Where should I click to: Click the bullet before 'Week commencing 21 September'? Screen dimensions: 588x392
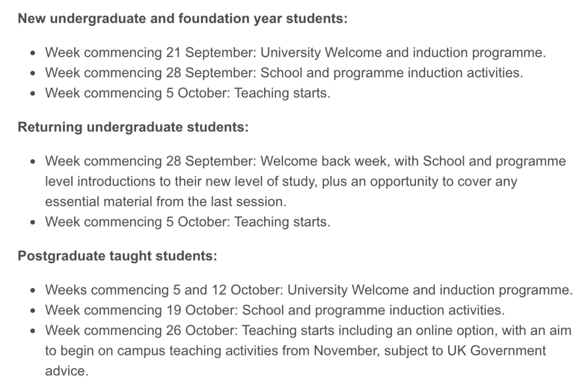tap(33, 53)
